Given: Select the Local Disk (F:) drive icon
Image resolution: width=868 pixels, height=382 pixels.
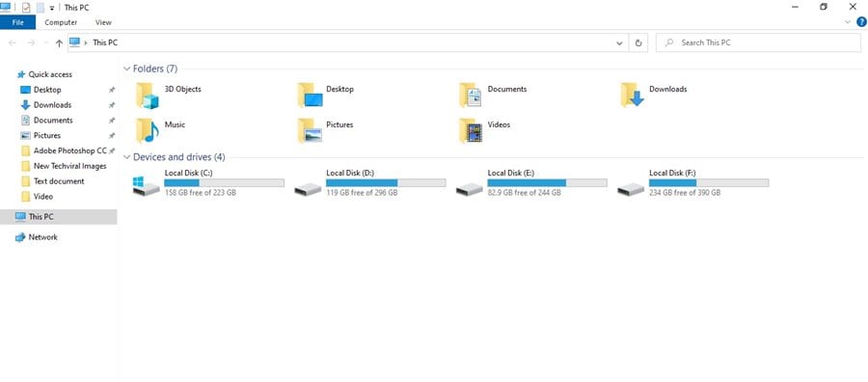Looking at the screenshot, I should tap(631, 189).
